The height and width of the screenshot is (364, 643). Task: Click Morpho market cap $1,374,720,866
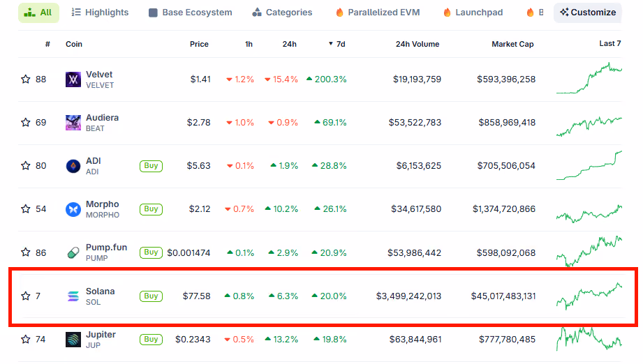pos(504,209)
